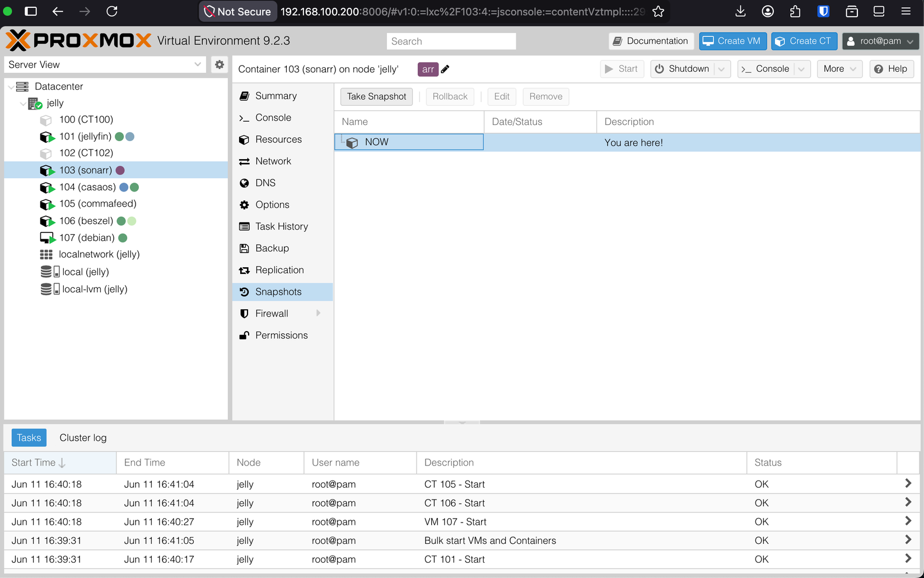This screenshot has height=578, width=924.
Task: Click the VM 107 monitor icon
Action: click(x=47, y=238)
